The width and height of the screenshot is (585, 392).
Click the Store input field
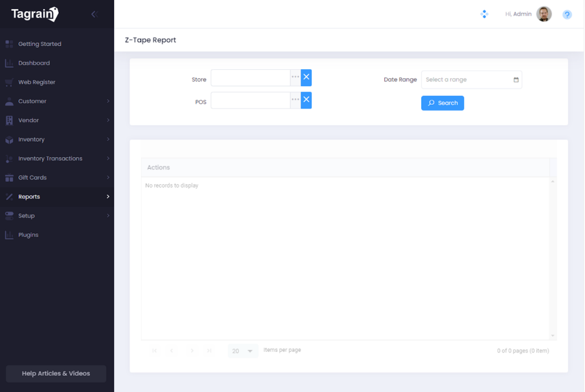click(250, 78)
